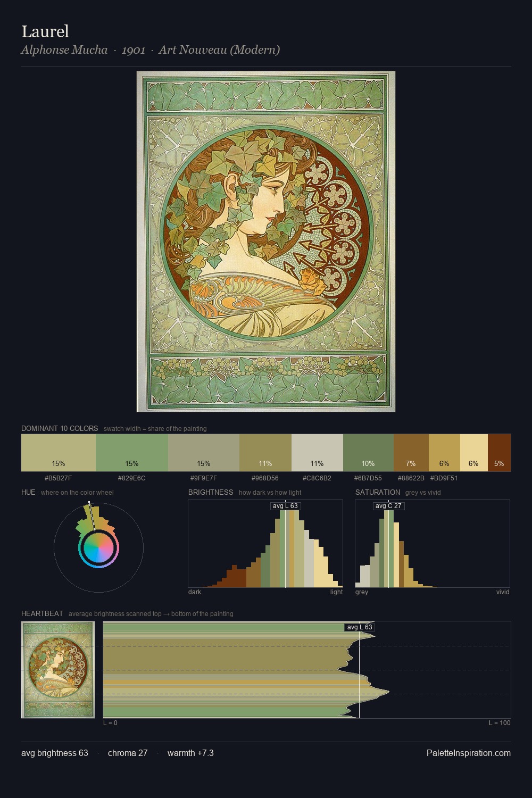Viewport: 532px width, 798px height.
Task: Click the 'avg C 27' label in the saturation histogram
Action: [x=389, y=506]
